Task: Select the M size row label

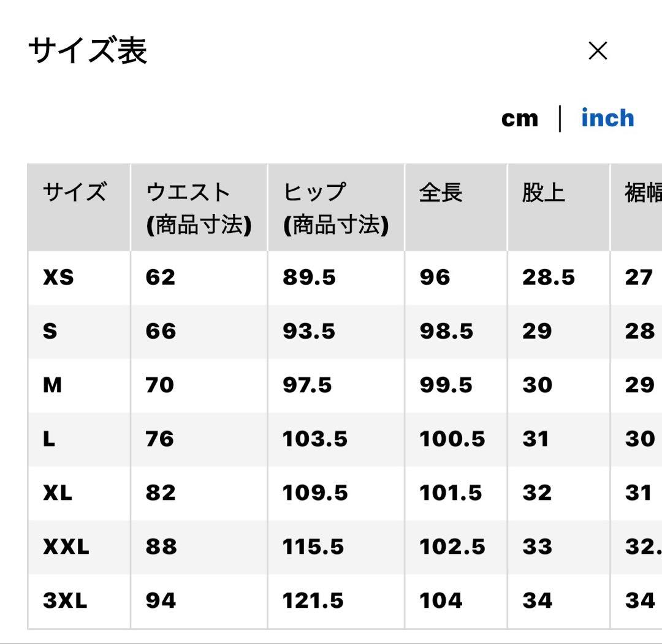Action: (x=52, y=385)
